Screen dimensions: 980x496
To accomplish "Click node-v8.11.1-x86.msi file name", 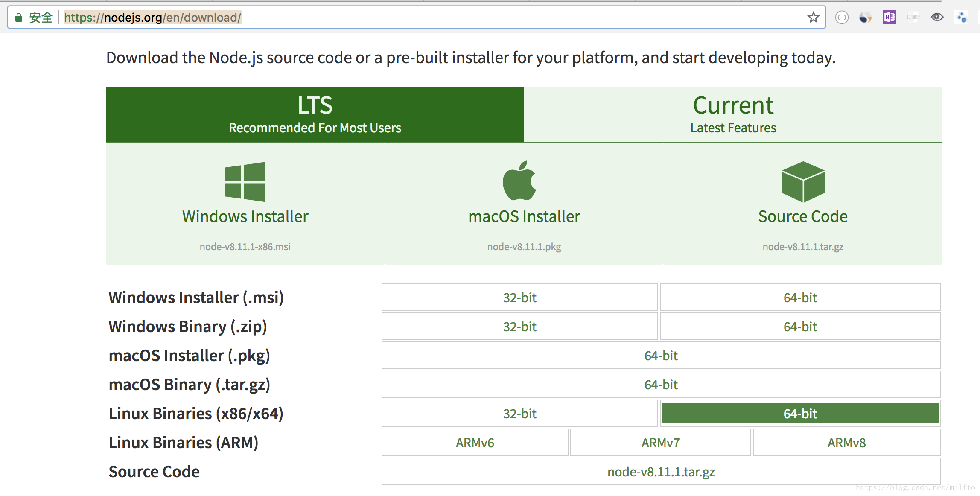I will tap(245, 247).
